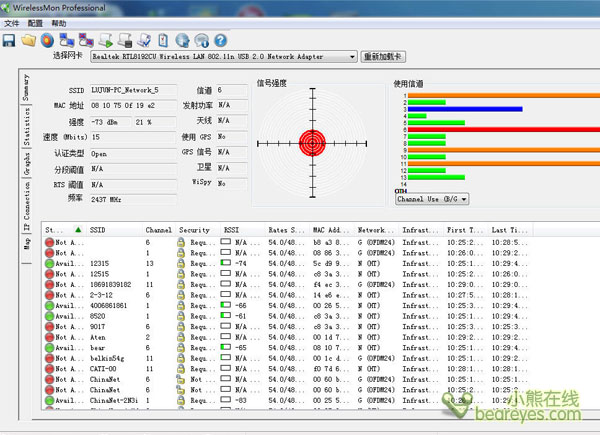Viewport: 600px width, 435px height.
Task: Click red status icon for 2-3-12 network
Action: coord(49,295)
